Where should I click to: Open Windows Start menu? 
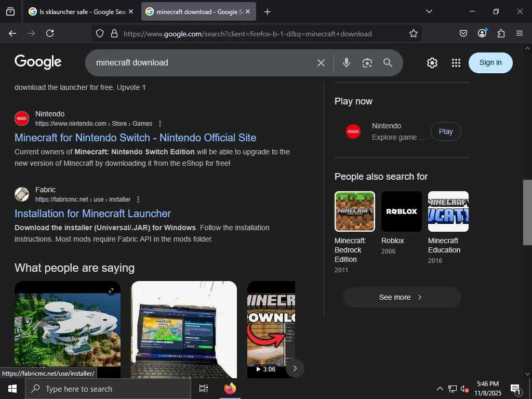(12, 389)
